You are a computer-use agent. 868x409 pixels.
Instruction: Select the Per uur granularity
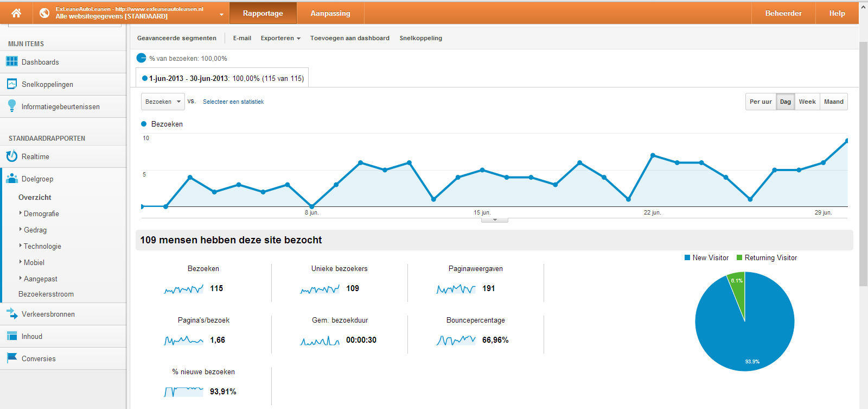point(761,102)
